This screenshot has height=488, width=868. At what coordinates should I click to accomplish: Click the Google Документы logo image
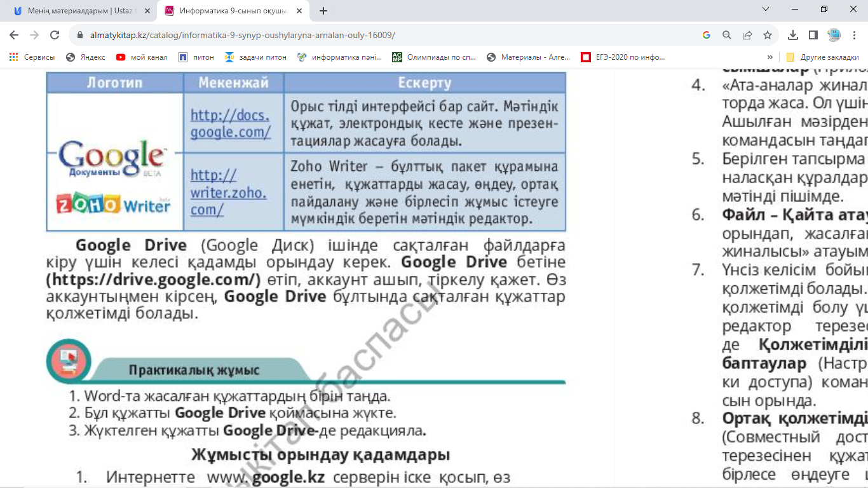[112, 159]
